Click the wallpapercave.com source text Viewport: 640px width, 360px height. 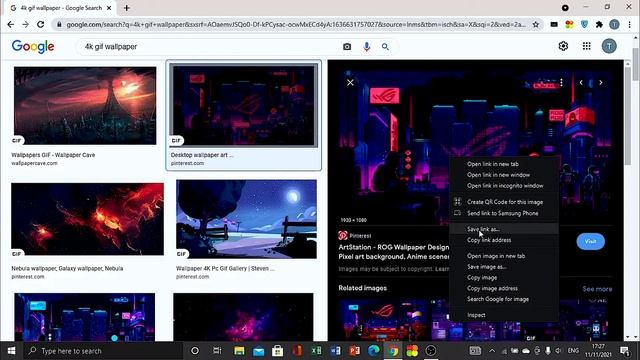coord(34,163)
